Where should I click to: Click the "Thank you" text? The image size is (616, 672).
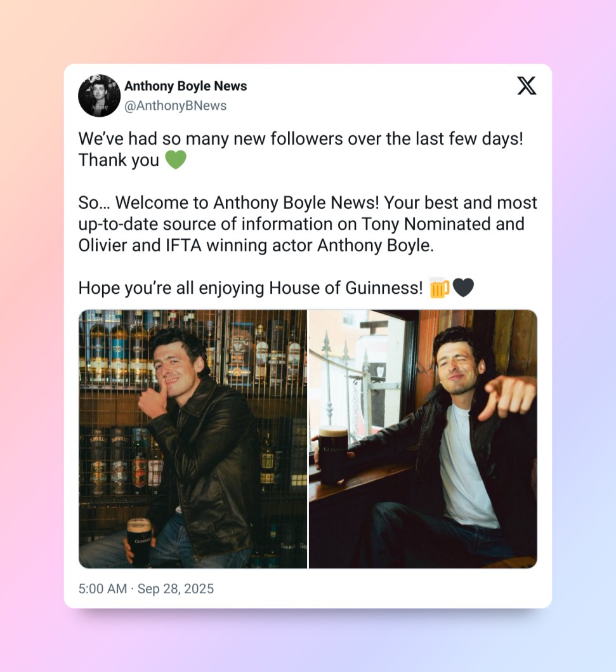click(x=119, y=161)
